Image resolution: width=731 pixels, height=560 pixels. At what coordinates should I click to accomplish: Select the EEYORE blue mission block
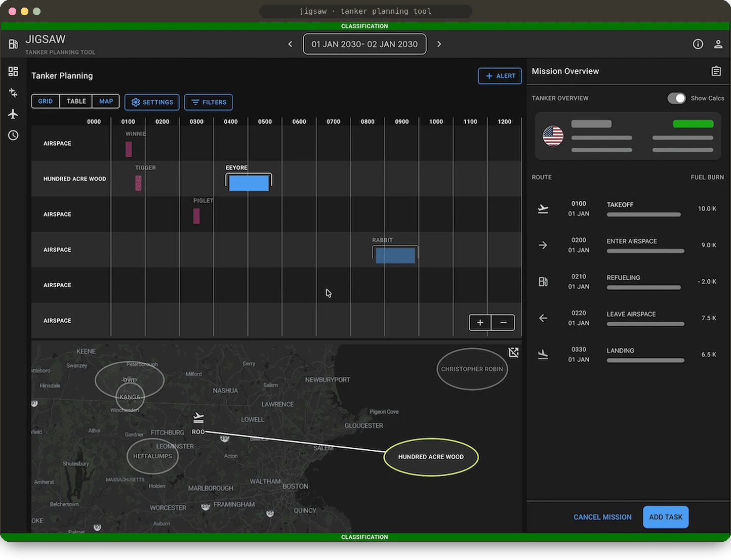pyautogui.click(x=249, y=182)
